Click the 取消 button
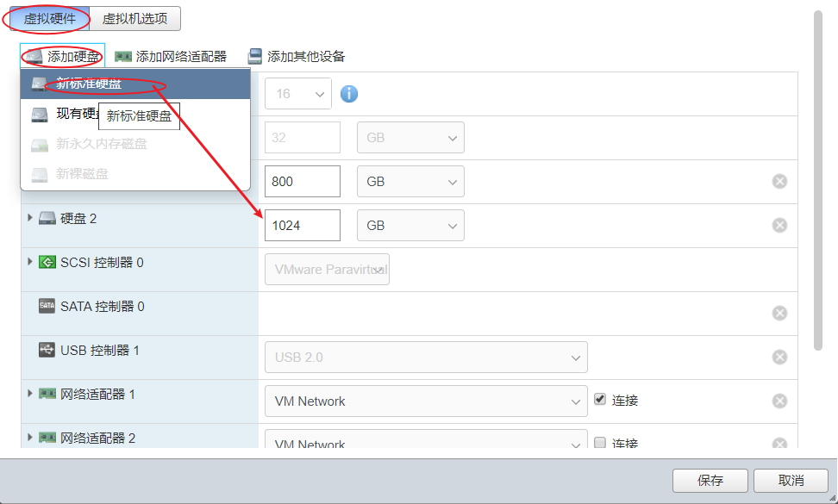838x504 pixels. 791,481
